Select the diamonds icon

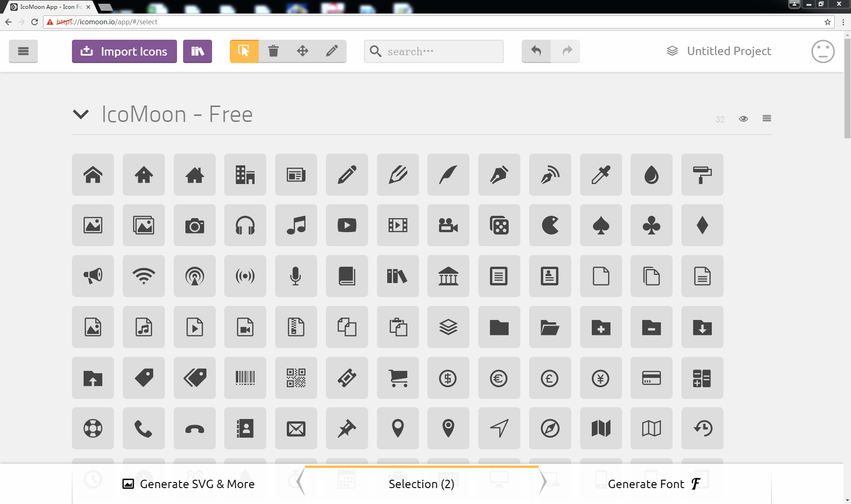coord(702,225)
